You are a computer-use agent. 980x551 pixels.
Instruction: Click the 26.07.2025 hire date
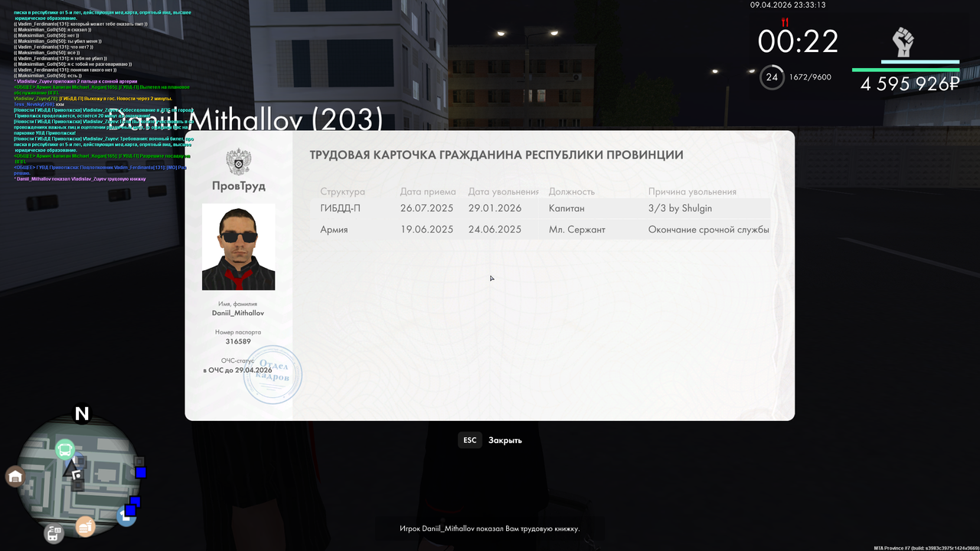click(x=427, y=208)
